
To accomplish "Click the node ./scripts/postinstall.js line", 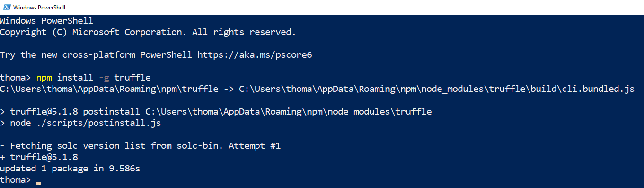I will [80, 123].
